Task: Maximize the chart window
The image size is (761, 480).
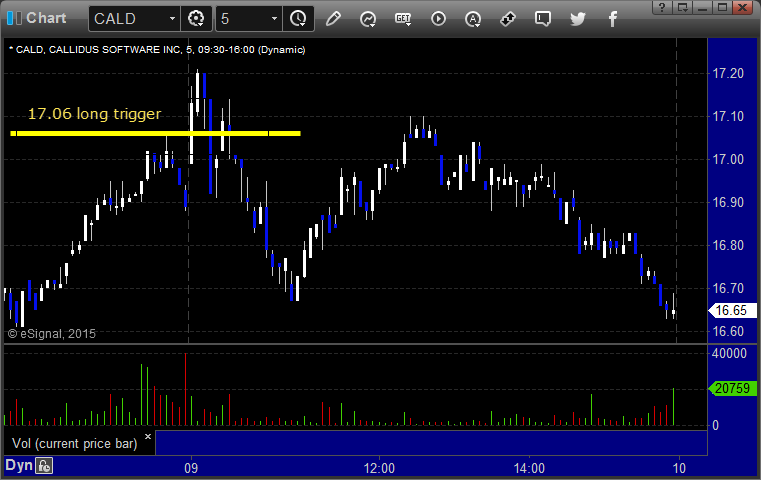Action: click(x=722, y=7)
